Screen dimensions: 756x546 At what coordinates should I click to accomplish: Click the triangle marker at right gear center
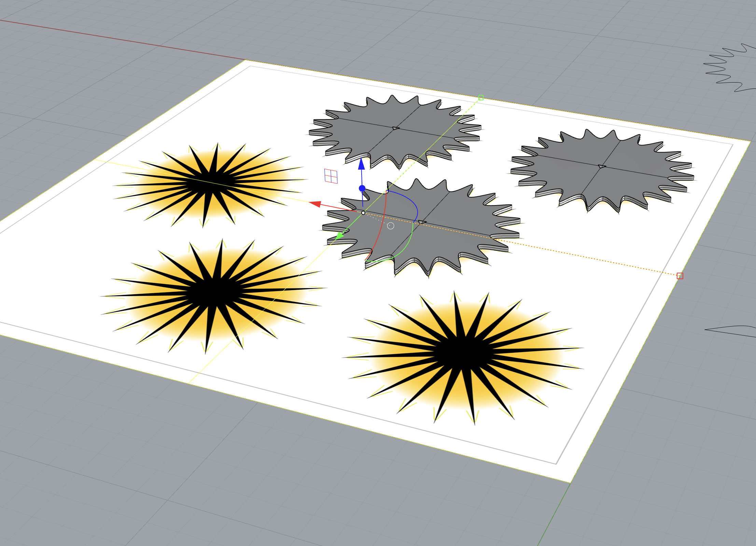tap(602, 166)
